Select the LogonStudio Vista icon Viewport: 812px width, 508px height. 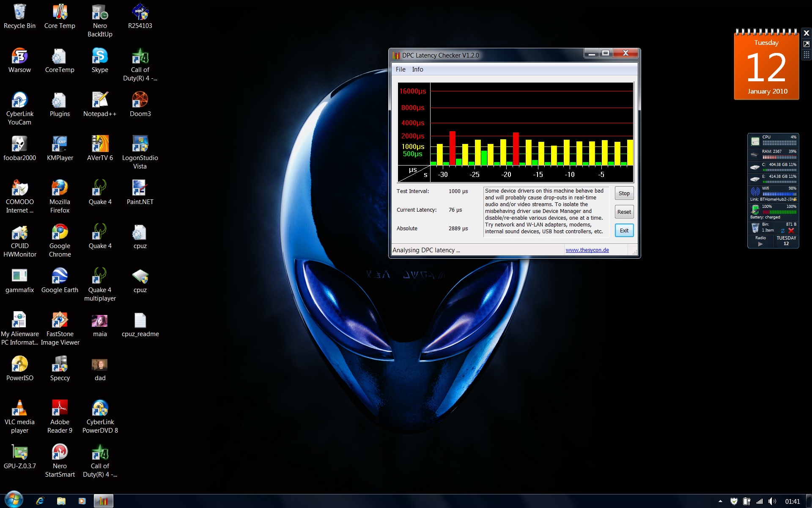pyautogui.click(x=140, y=153)
